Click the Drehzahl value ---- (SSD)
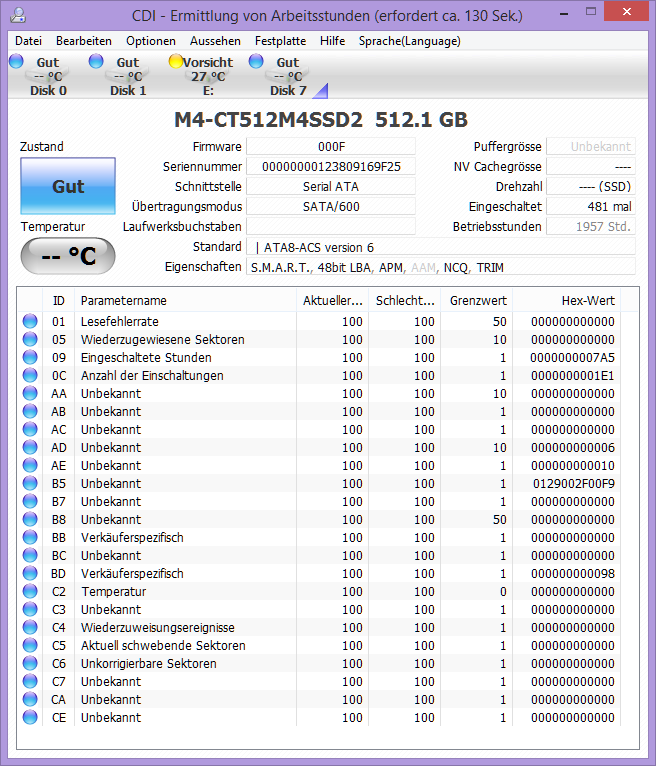656x766 pixels. point(591,187)
